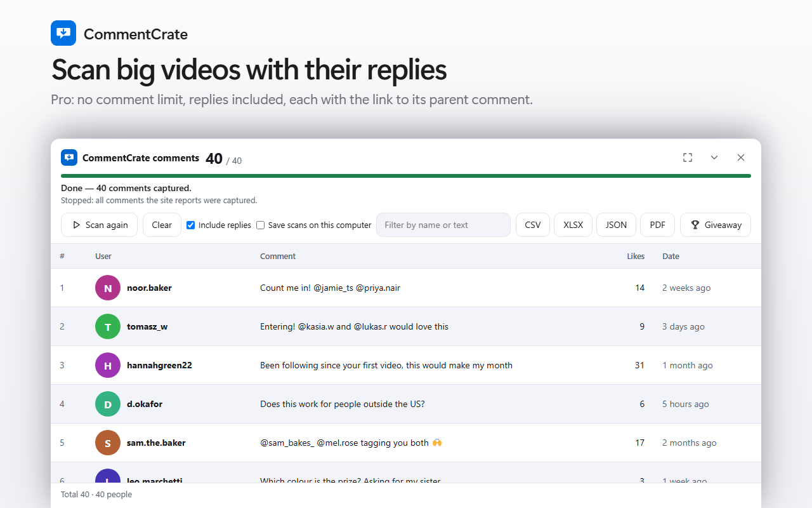Close the CommentCrate comments panel
The image size is (812, 508).
coord(741,157)
